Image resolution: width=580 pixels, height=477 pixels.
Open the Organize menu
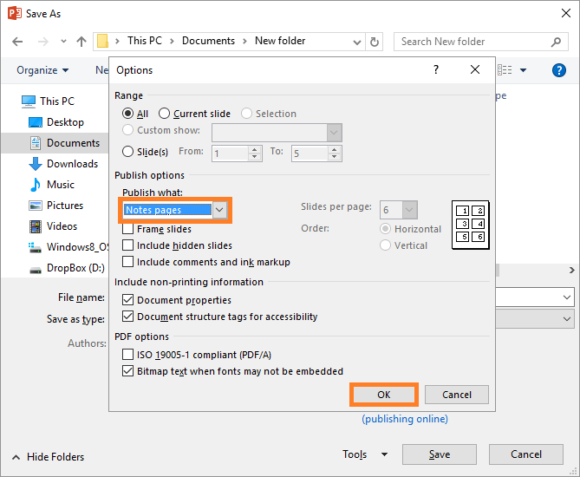coord(43,70)
